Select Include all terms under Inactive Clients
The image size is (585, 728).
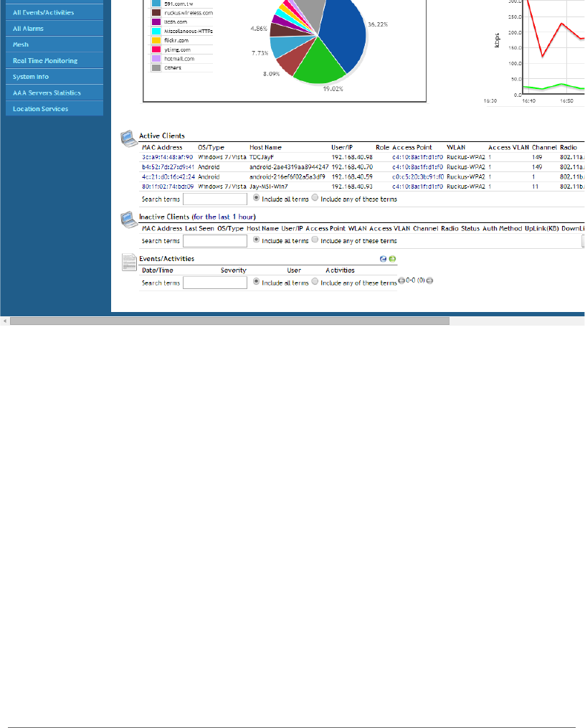point(256,240)
